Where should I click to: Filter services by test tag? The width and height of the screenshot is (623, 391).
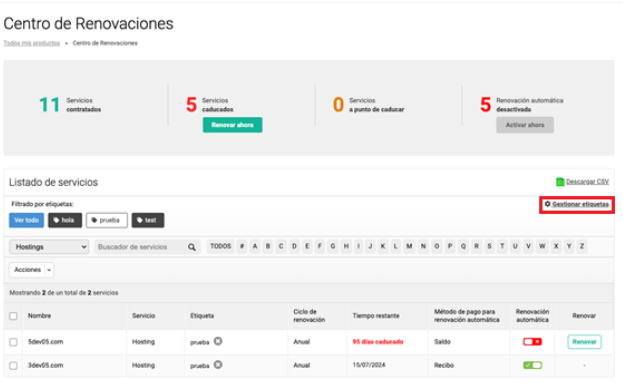pyautogui.click(x=148, y=220)
